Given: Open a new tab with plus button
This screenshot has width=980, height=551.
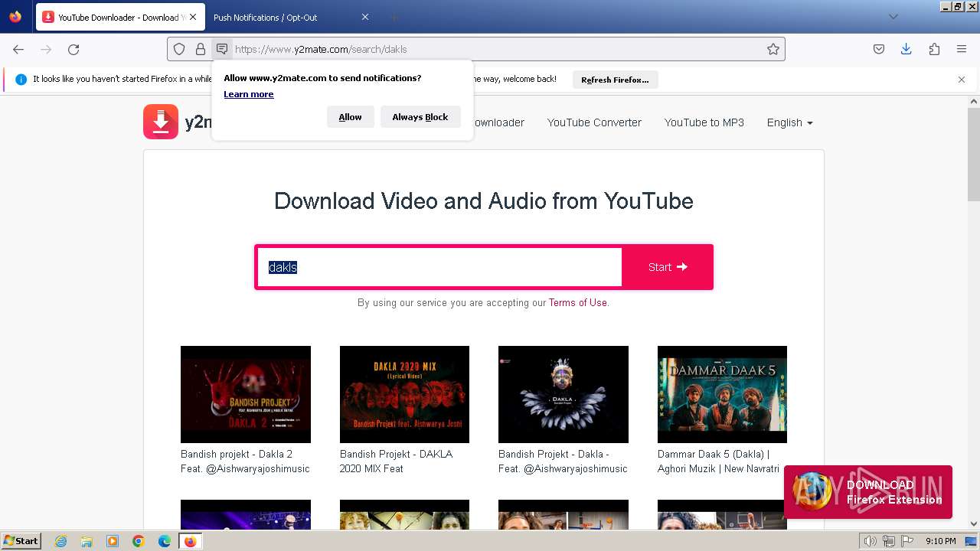Looking at the screenshot, I should tap(394, 17).
